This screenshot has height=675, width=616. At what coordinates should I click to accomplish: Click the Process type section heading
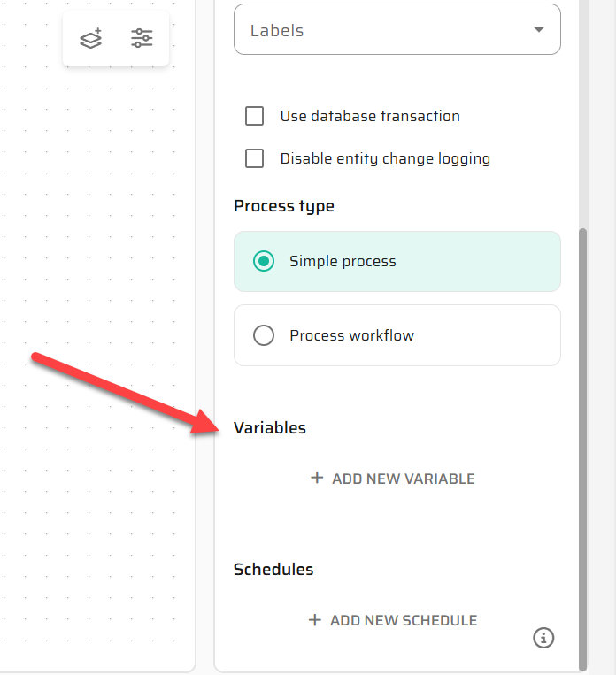[284, 206]
